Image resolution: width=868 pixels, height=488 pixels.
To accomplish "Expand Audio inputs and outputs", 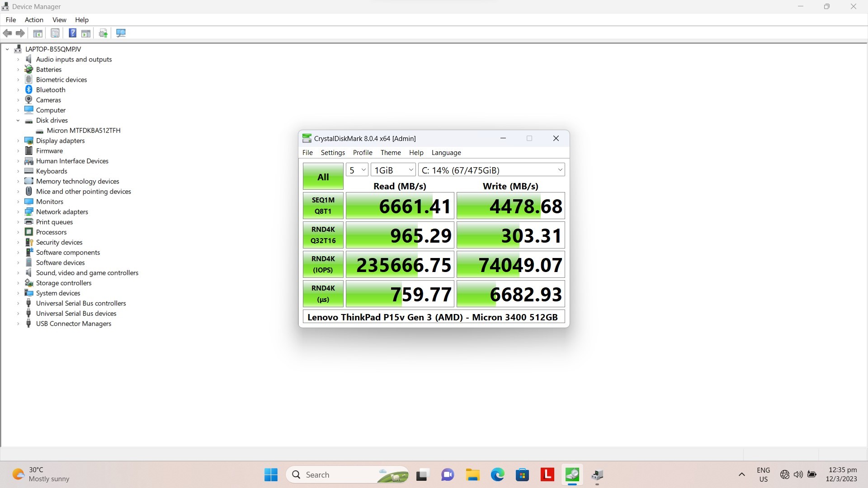I will [18, 59].
